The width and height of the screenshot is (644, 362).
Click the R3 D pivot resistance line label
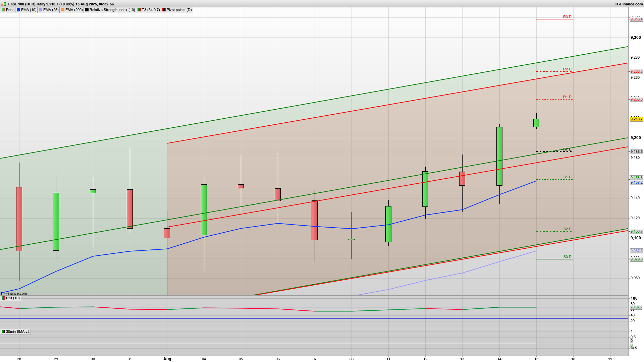(x=567, y=17)
